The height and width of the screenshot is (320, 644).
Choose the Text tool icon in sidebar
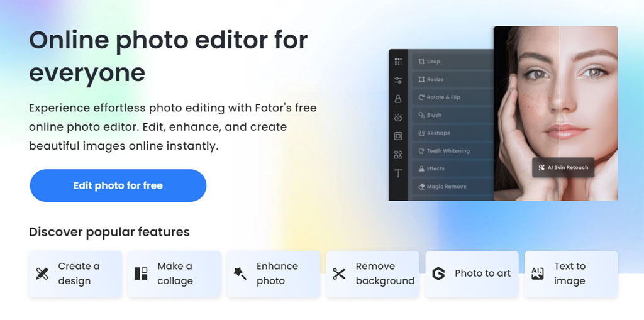click(x=398, y=174)
